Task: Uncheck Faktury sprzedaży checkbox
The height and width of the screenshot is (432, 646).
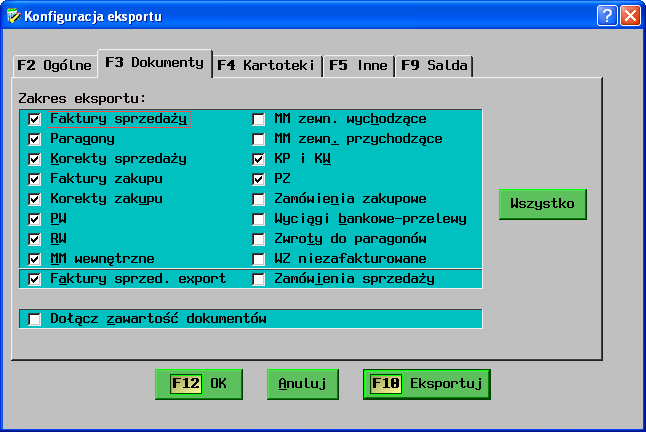Action: [34, 119]
